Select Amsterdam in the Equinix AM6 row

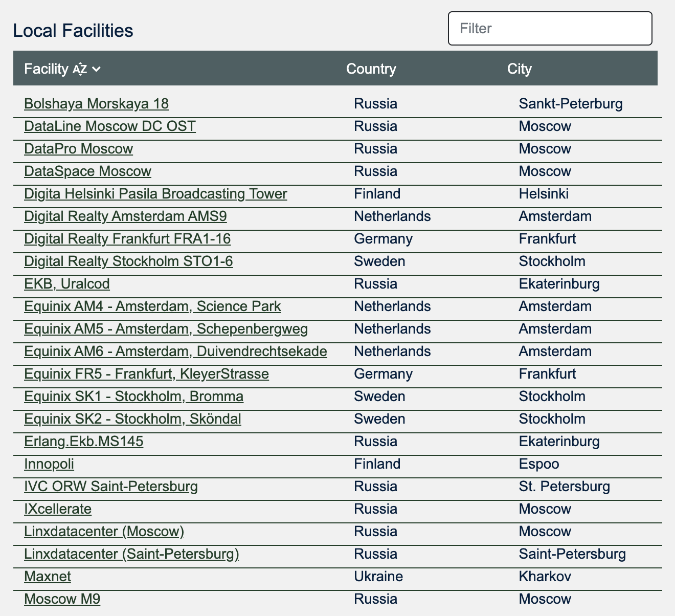(x=555, y=351)
